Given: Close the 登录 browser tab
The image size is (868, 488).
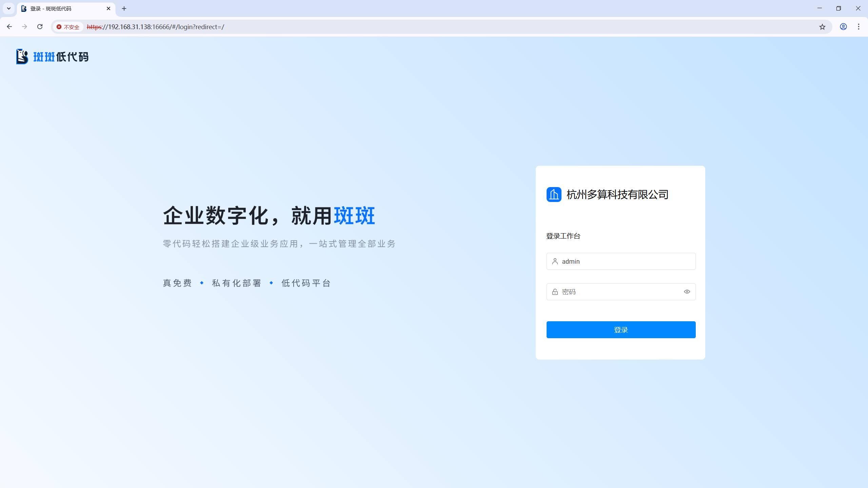Looking at the screenshot, I should click(108, 8).
